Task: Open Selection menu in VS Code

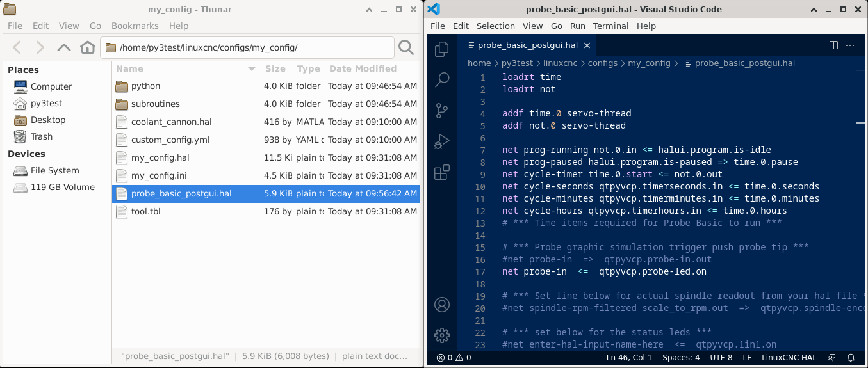Action: [495, 26]
